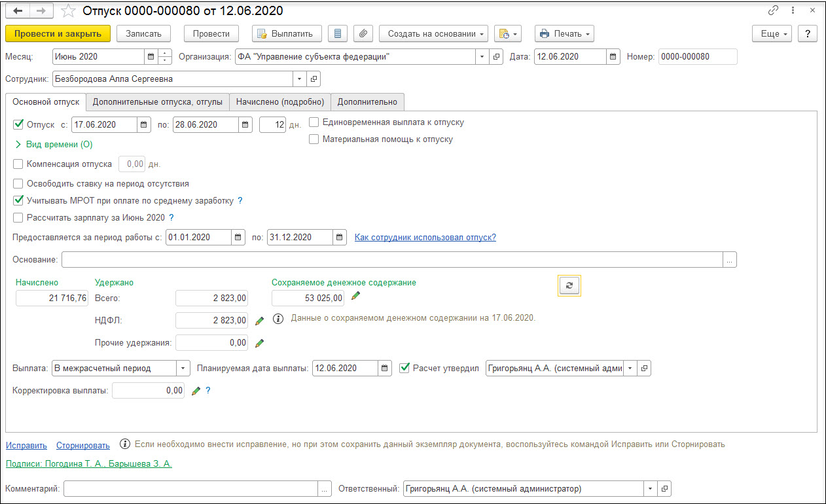Click Провести и закрыть button
The width and height of the screenshot is (826, 504).
click(x=58, y=33)
